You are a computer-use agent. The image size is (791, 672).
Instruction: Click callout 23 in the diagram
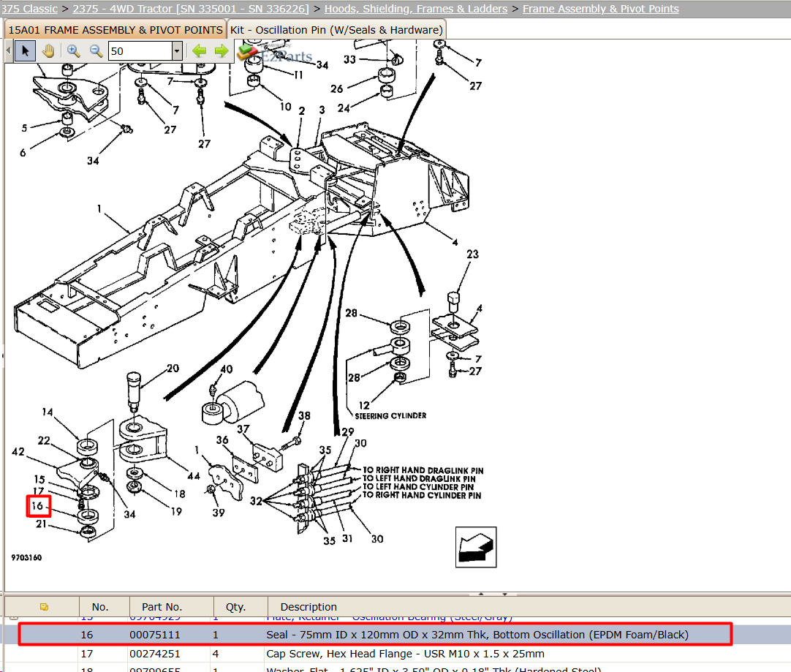point(473,254)
